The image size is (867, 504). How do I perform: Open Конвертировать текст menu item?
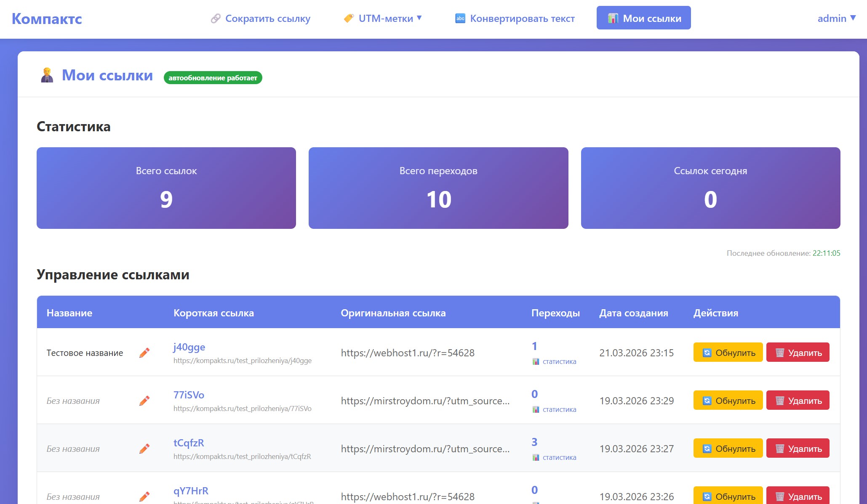(522, 19)
